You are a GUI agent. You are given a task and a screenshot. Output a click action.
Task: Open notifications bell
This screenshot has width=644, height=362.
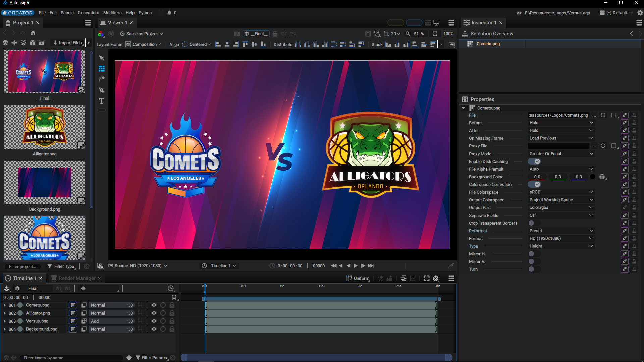tap(169, 13)
